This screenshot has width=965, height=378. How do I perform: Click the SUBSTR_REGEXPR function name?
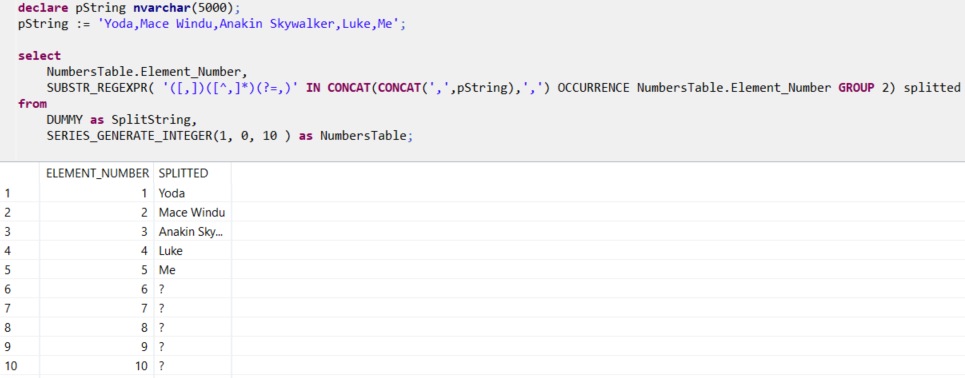[x=97, y=88]
